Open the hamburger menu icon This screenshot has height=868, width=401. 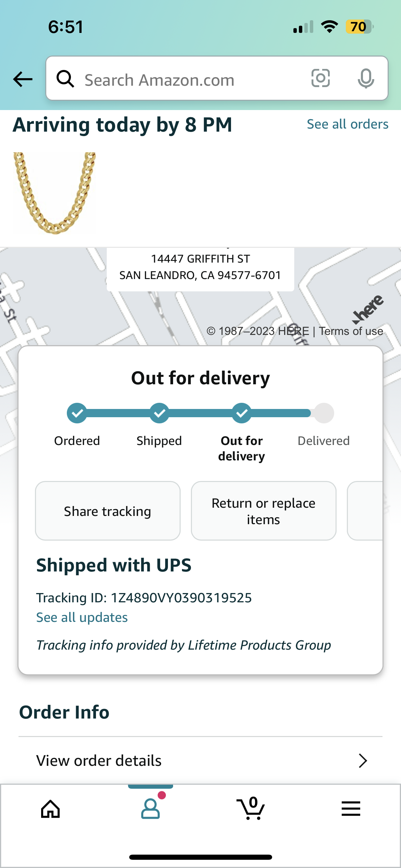tap(351, 809)
